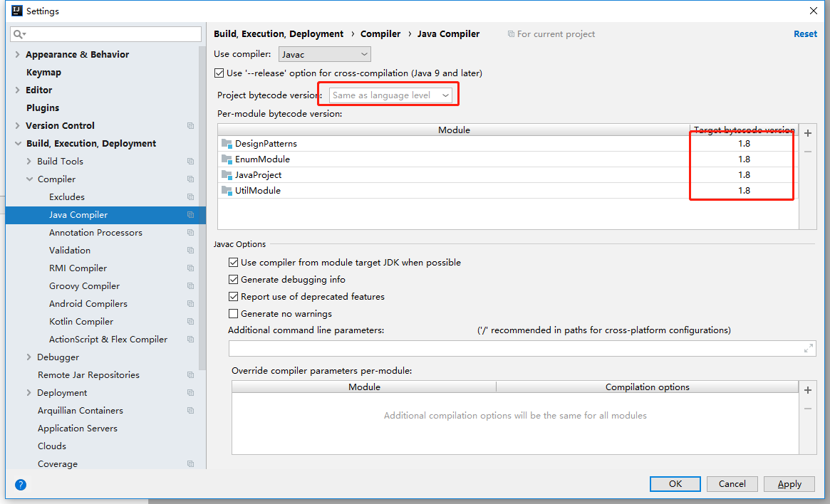Click the EnumModule module icon
Viewport: 830px width, 504px height.
(227, 159)
